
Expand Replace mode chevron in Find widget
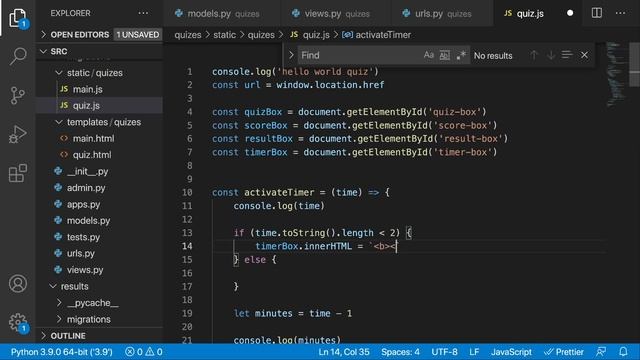coord(291,55)
